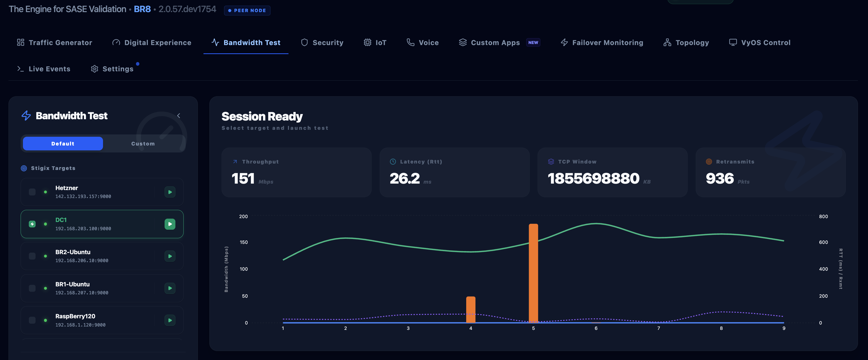This screenshot has width=868, height=360.
Task: Click the 2.0.57.dev1754 version text
Action: pyautogui.click(x=187, y=9)
